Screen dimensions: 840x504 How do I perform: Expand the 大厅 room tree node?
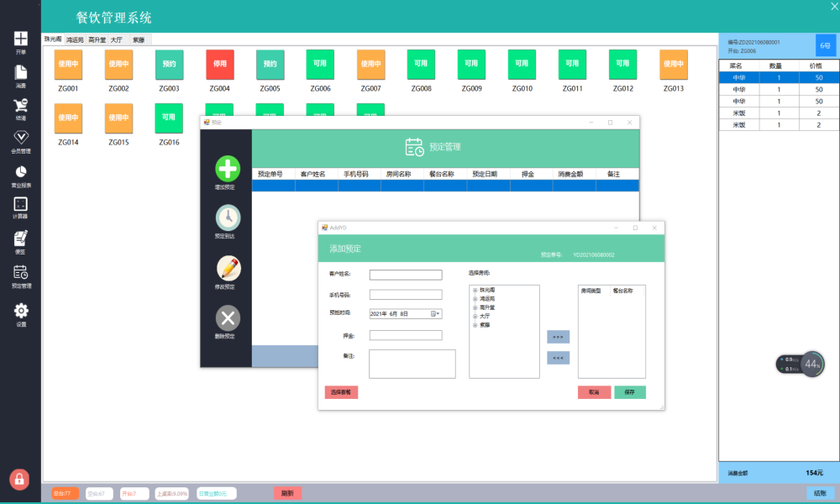tap(475, 317)
